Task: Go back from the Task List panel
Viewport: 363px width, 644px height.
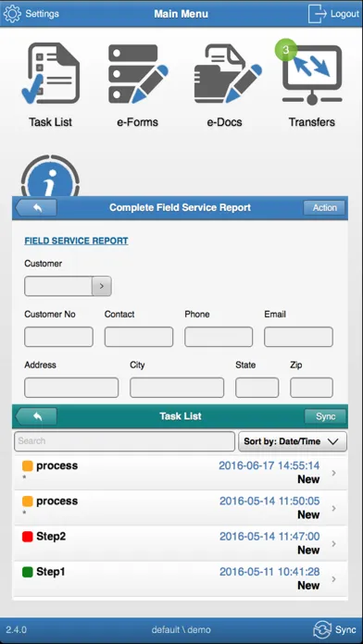Action: pyautogui.click(x=36, y=416)
